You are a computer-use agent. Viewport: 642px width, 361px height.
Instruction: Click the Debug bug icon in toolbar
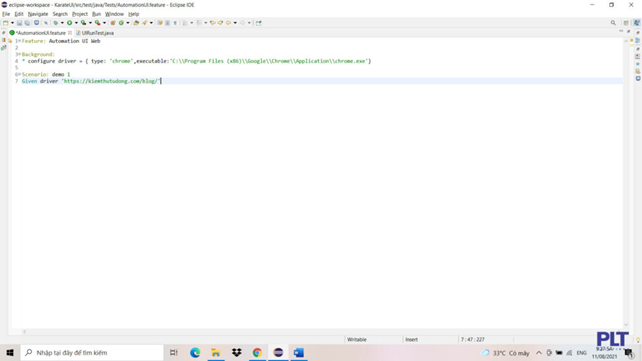56,23
